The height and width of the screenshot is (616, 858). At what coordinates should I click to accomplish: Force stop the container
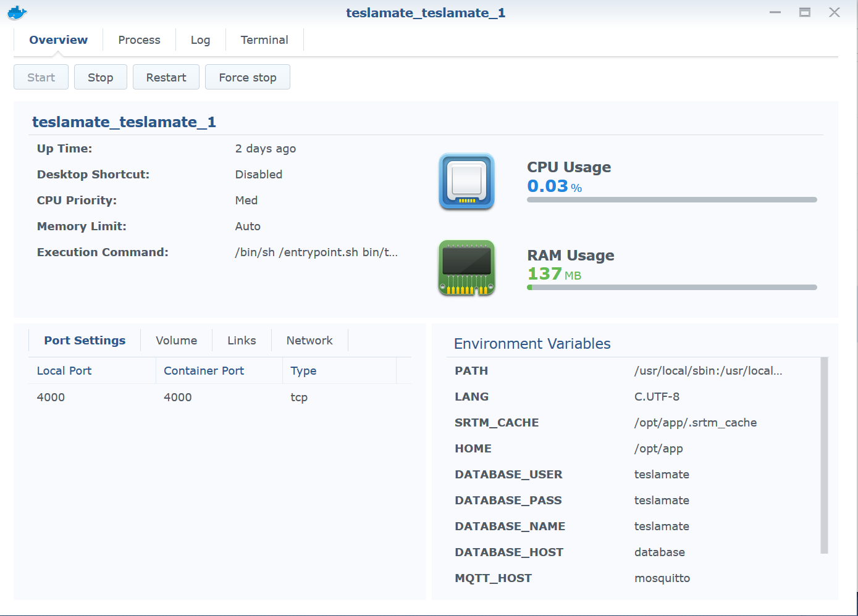(248, 77)
